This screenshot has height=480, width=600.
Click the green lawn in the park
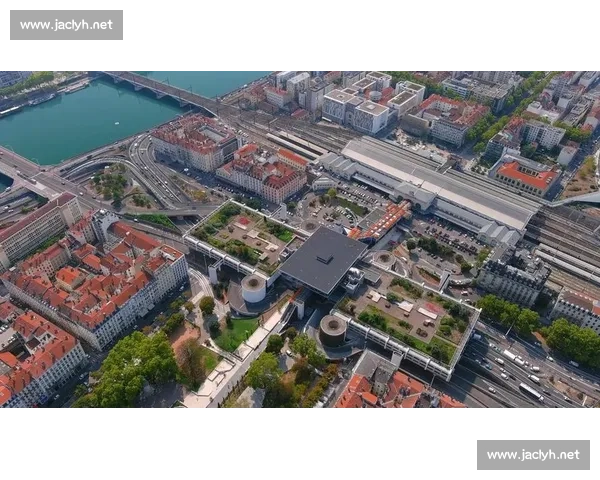pos(236,334)
